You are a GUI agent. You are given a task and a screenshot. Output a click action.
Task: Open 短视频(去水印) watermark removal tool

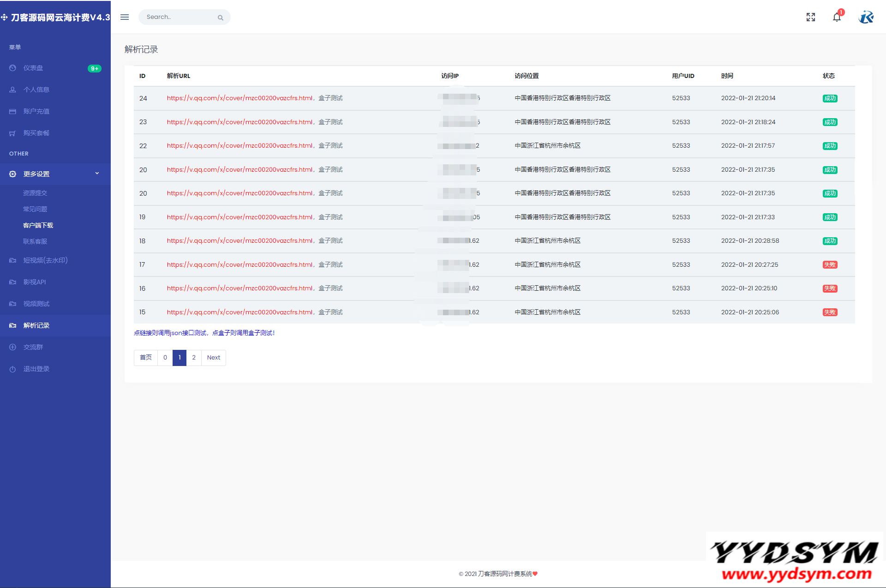[45, 260]
